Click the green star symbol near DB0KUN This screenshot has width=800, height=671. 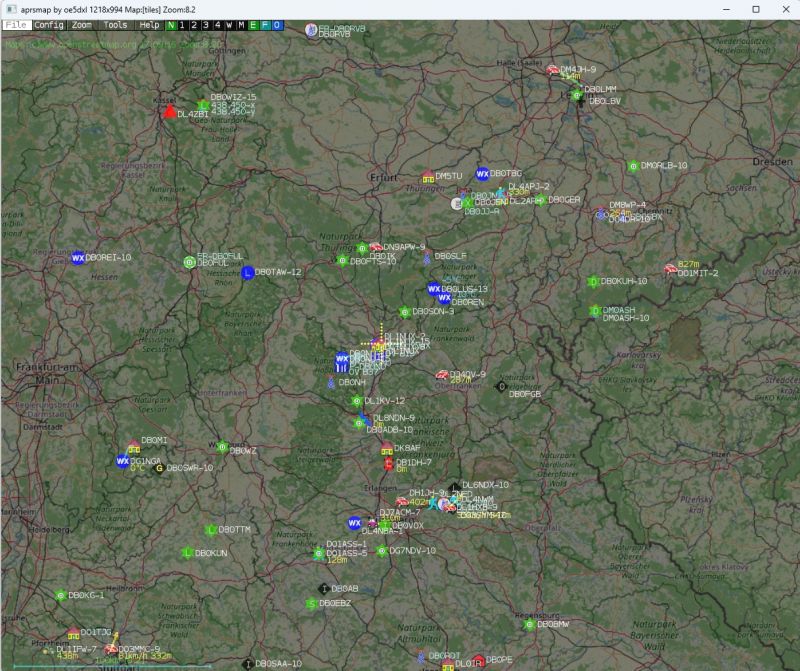pos(187,551)
